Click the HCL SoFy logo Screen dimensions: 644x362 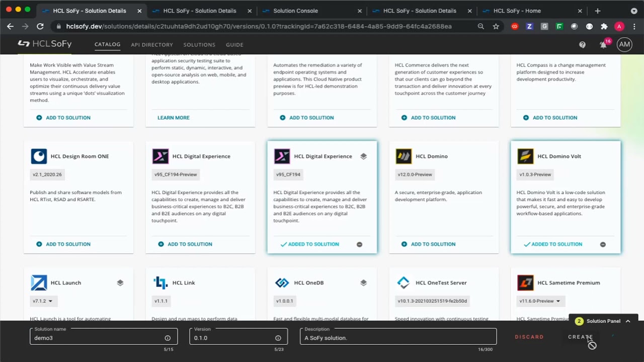(45, 44)
